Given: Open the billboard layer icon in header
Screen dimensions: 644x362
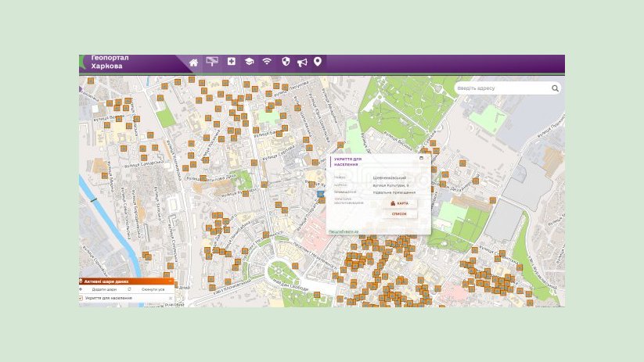Looking at the screenshot, I should (x=212, y=62).
